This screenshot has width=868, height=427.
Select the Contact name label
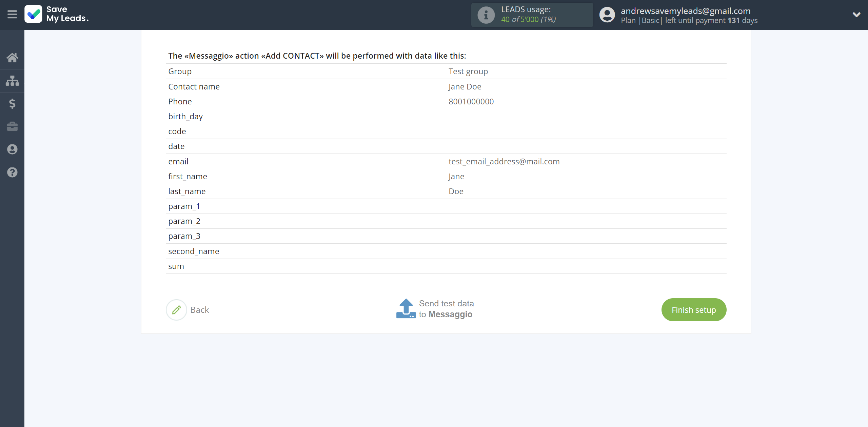tap(194, 87)
